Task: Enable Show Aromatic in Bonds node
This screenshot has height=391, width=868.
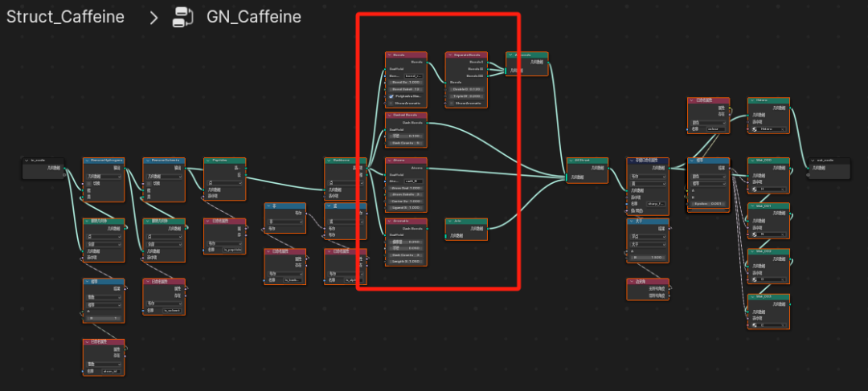Action: pyautogui.click(x=391, y=103)
